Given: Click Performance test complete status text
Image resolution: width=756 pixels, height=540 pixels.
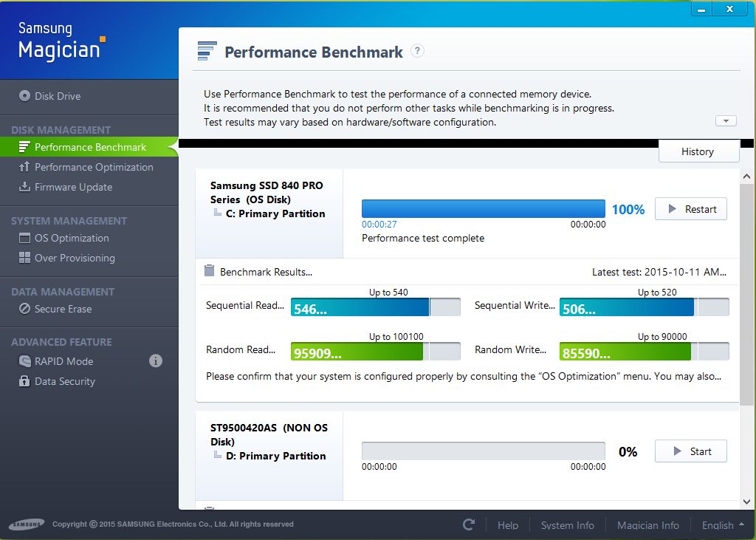Looking at the screenshot, I should click(x=423, y=239).
